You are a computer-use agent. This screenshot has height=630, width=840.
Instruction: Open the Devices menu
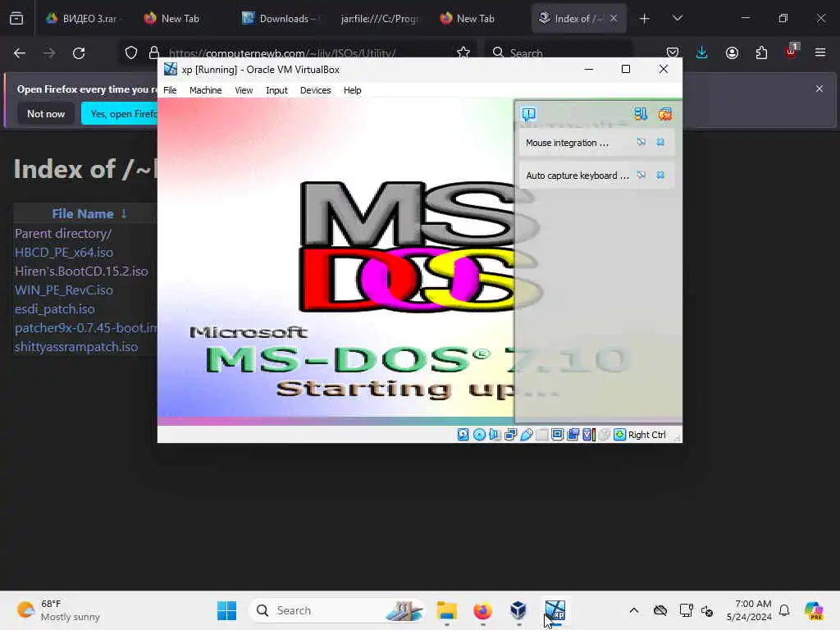[x=316, y=90]
